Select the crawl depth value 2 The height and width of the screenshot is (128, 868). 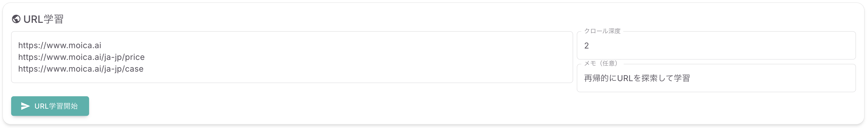pos(586,46)
